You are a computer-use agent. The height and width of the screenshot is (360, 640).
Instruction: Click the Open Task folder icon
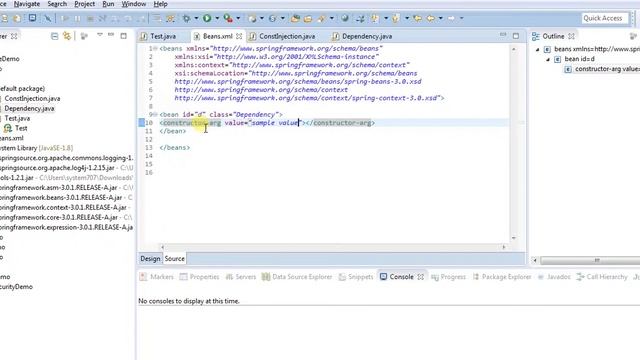308,18
